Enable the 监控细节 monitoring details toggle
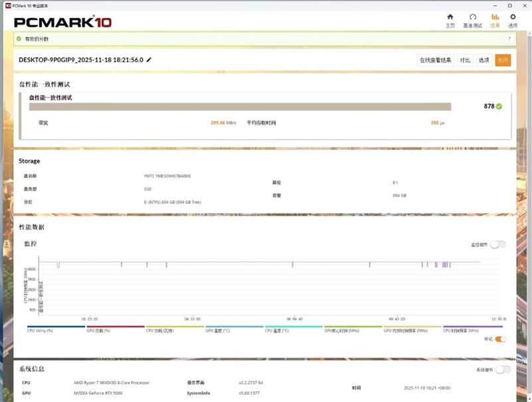The image size is (532, 402). point(498,245)
